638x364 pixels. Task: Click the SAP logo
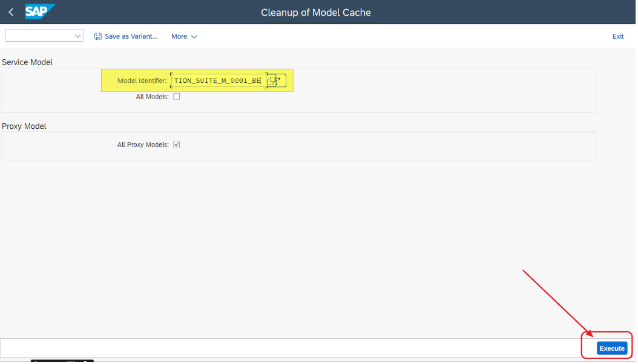tap(40, 11)
